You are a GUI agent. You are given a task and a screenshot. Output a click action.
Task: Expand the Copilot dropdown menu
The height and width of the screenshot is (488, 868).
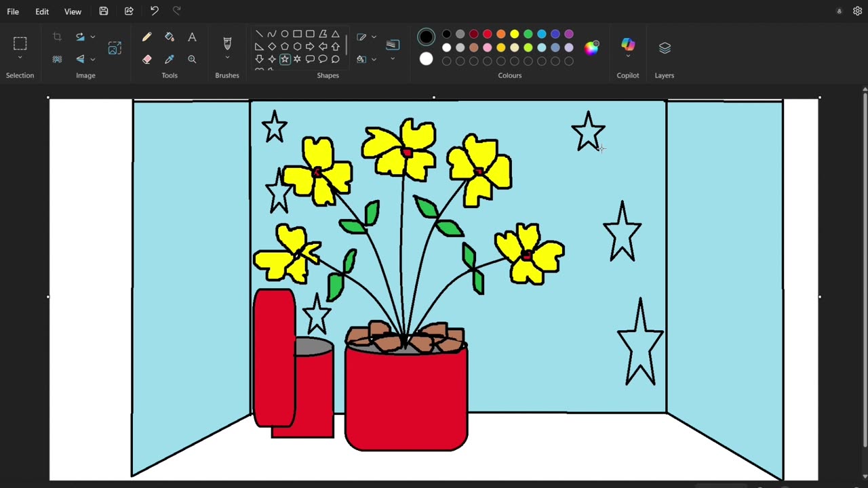click(628, 57)
